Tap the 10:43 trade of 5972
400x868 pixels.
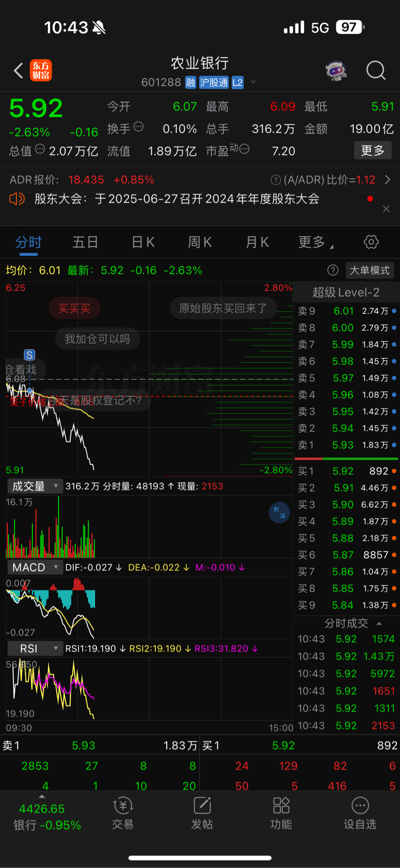pos(346,674)
